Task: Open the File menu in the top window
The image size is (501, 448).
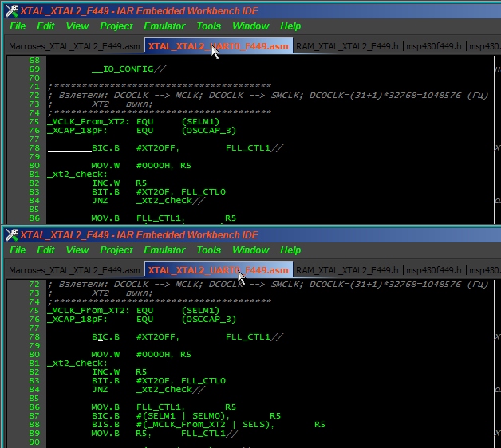Action: pyautogui.click(x=18, y=26)
